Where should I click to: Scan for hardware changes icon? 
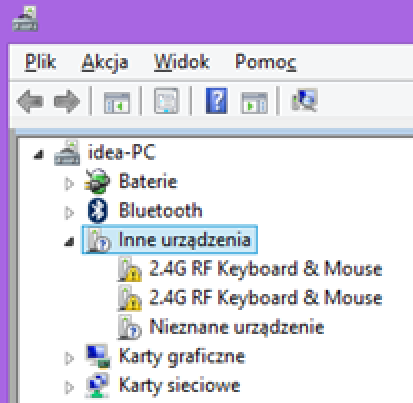(x=305, y=100)
